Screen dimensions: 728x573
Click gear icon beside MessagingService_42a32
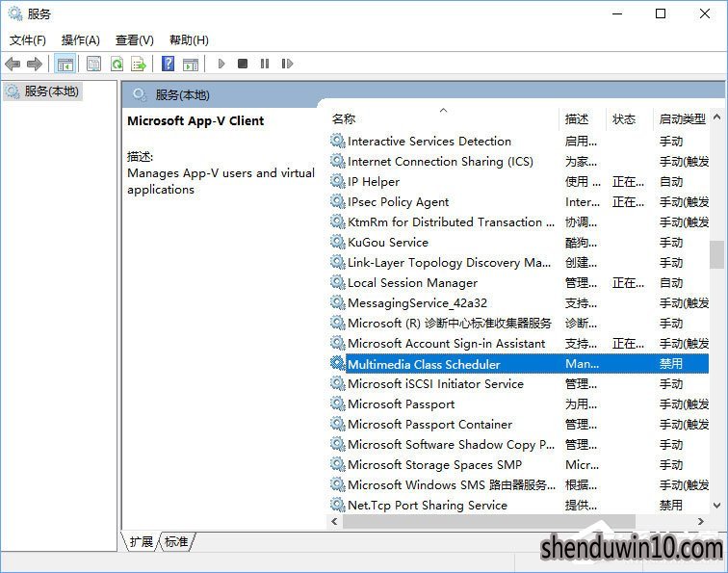(338, 302)
